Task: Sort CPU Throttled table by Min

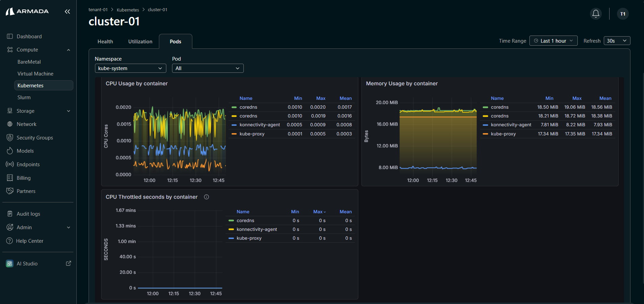Action: click(x=295, y=212)
